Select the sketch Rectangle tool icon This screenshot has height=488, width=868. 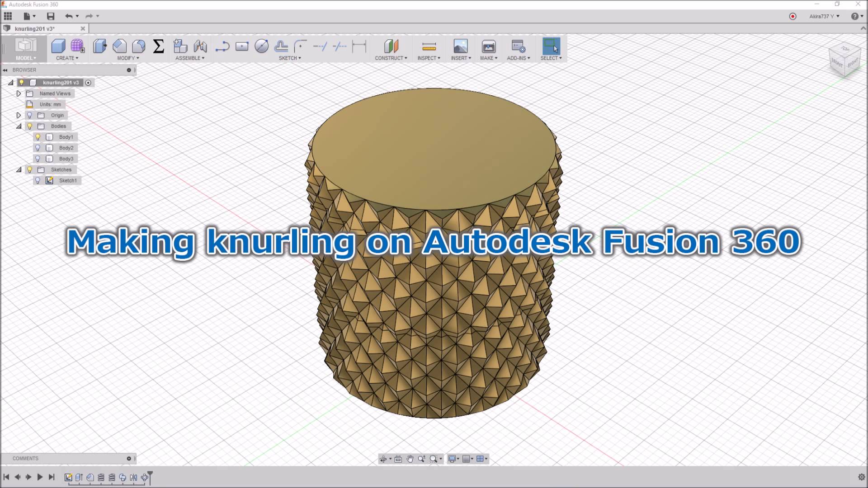pyautogui.click(x=242, y=46)
